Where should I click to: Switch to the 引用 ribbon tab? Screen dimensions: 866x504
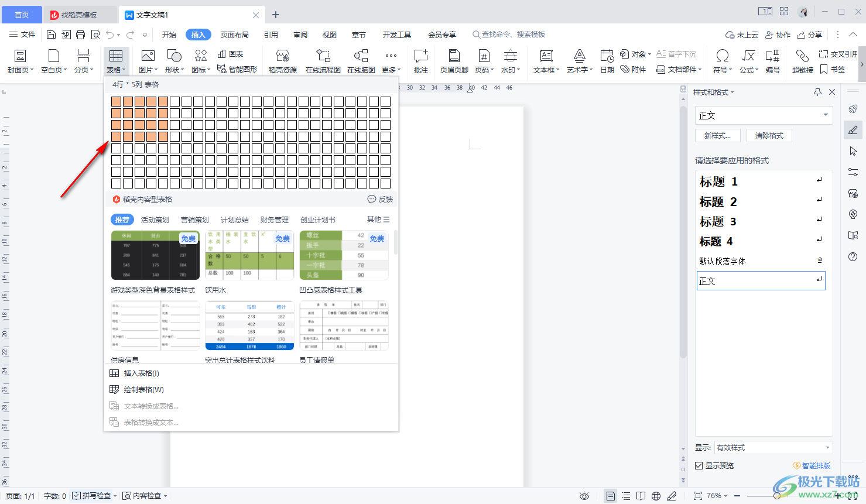coord(271,35)
